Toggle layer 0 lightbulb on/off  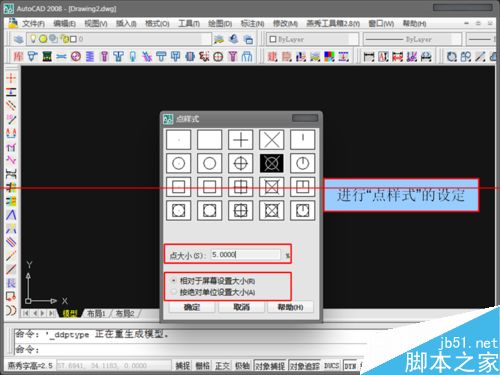(33, 39)
